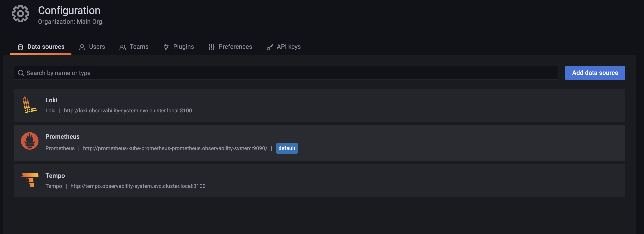Open the Preferences tab
Viewport: 644px width, 234px height.
click(x=230, y=47)
